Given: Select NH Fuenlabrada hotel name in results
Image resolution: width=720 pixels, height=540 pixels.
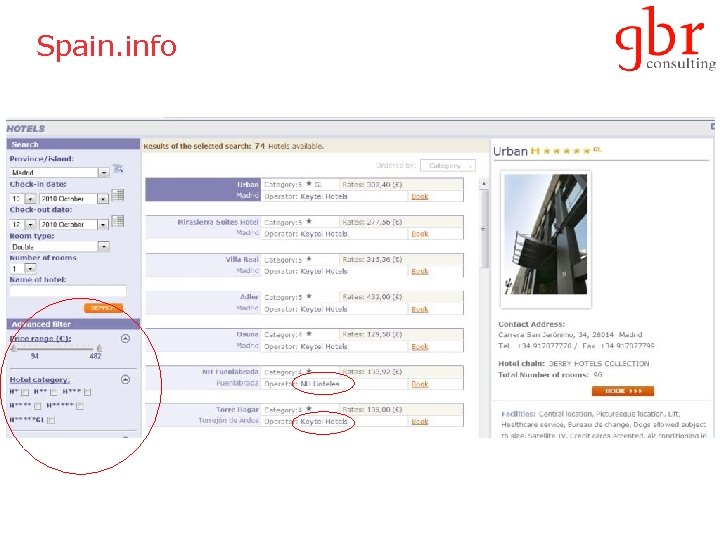Looking at the screenshot, I should tap(231, 371).
